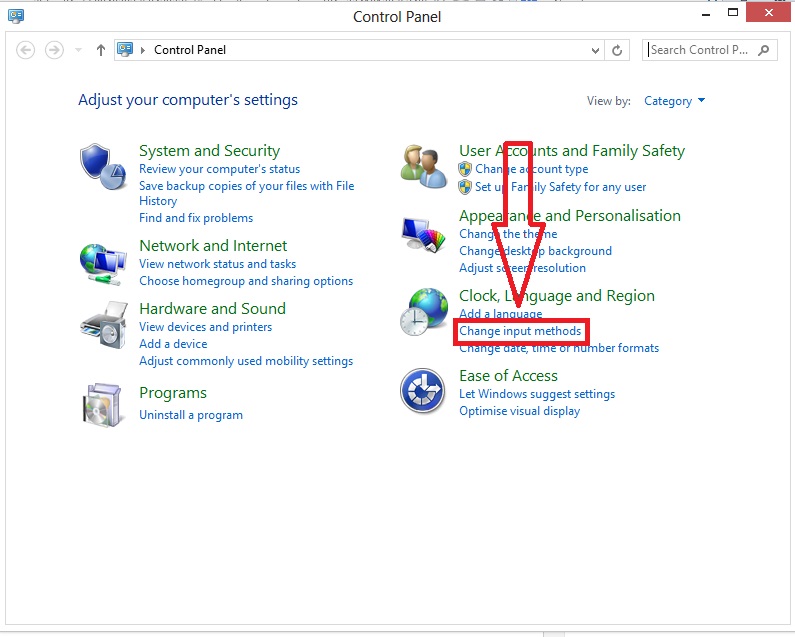Open User Accounts and Family Safety heading
795x637 pixels.
(x=572, y=151)
